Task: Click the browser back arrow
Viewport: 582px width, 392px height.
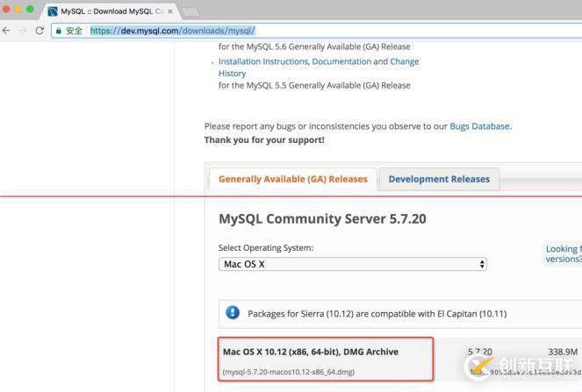Action: [6, 31]
